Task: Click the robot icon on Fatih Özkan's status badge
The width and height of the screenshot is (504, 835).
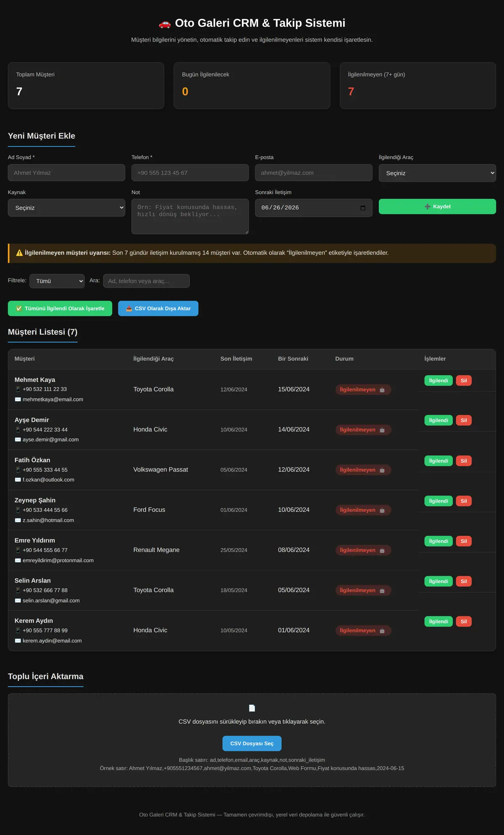Action: click(382, 470)
